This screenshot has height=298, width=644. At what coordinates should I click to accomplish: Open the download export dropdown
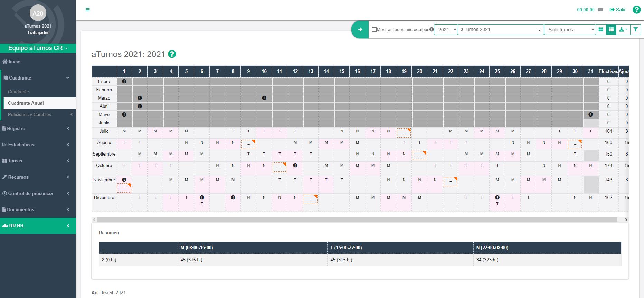coord(623,30)
